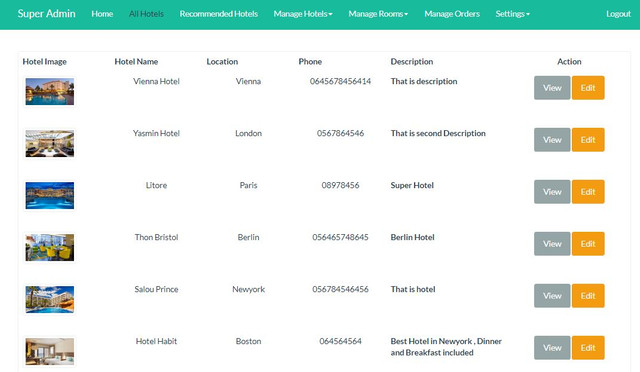Go to the Home menu item
640x372 pixels.
coord(102,14)
